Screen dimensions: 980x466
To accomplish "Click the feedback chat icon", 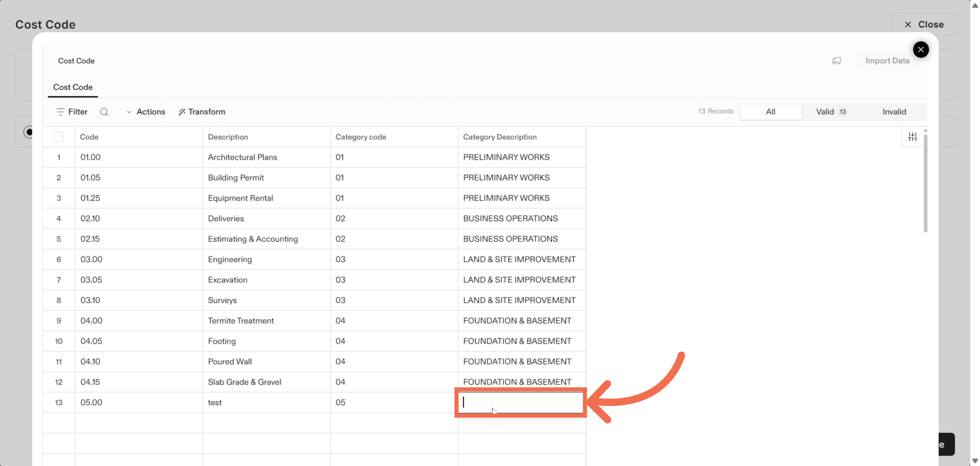I will pos(836,61).
